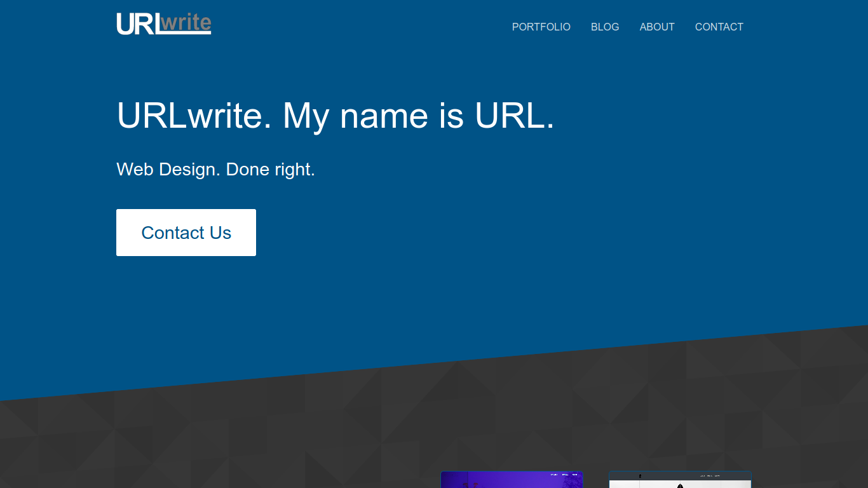
Task: Select Contact in the navigation
Action: [719, 27]
